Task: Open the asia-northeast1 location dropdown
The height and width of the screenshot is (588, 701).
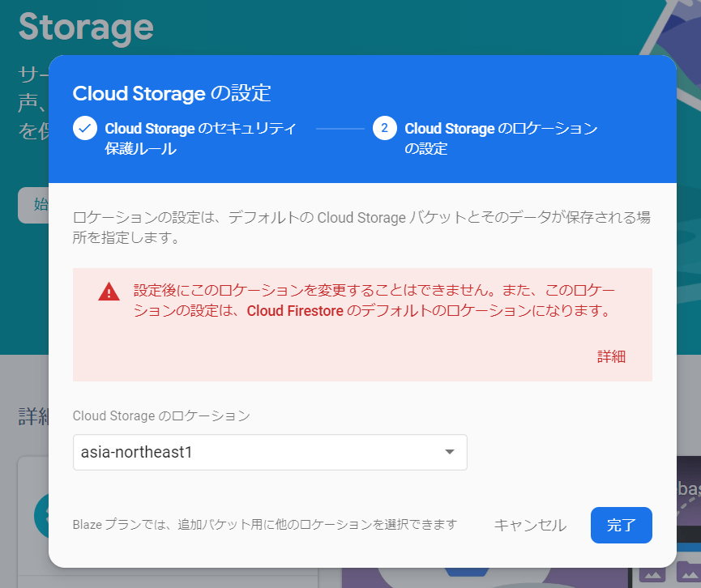Action: point(270,452)
